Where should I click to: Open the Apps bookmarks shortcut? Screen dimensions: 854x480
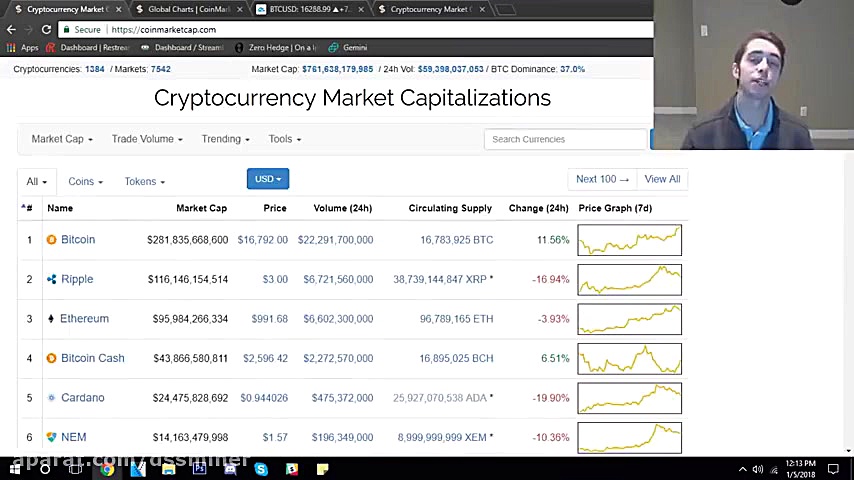(x=22, y=47)
